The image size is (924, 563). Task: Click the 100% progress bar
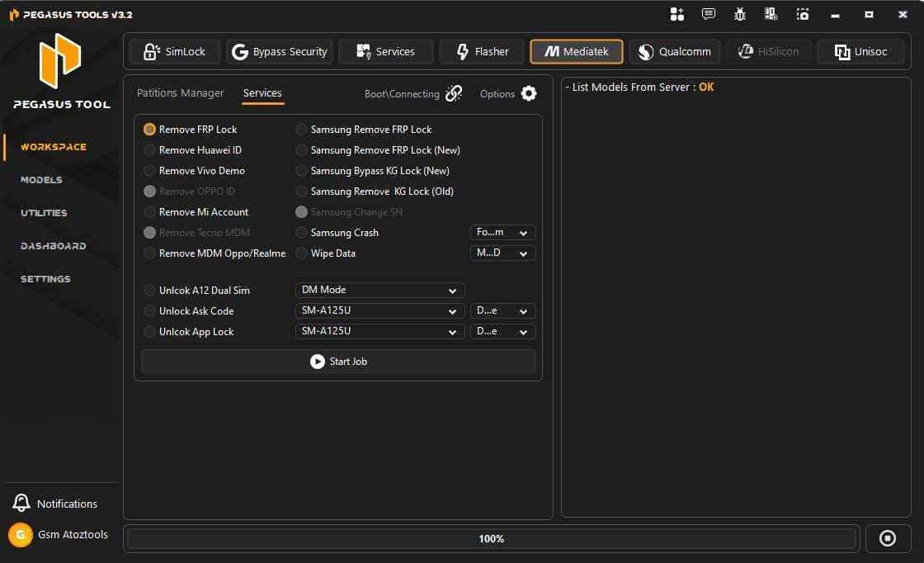pyautogui.click(x=492, y=538)
